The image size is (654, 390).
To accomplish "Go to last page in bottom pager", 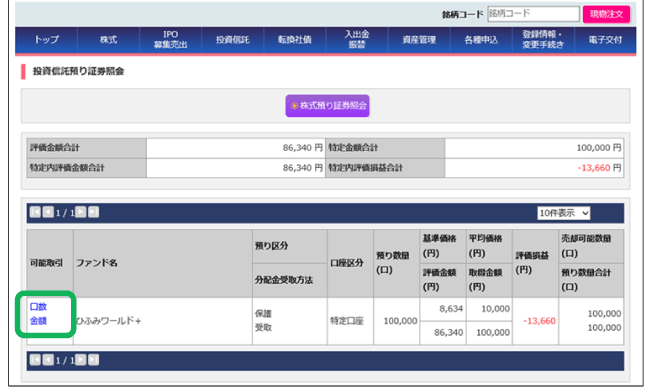I will 93,360.
